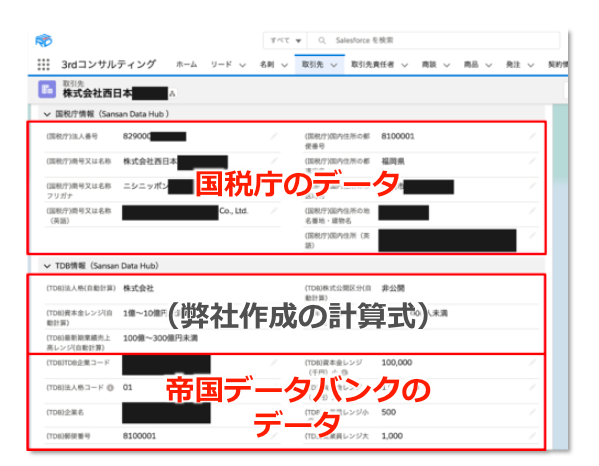599x466 pixels.
Task: Open the 商談 tab
Action: coord(429,65)
